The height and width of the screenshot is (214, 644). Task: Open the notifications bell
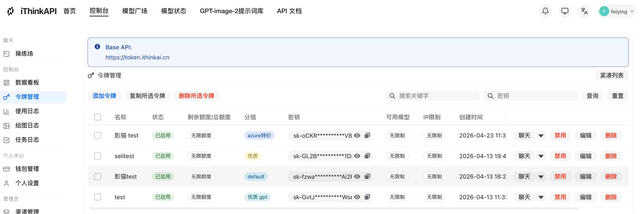click(x=545, y=11)
